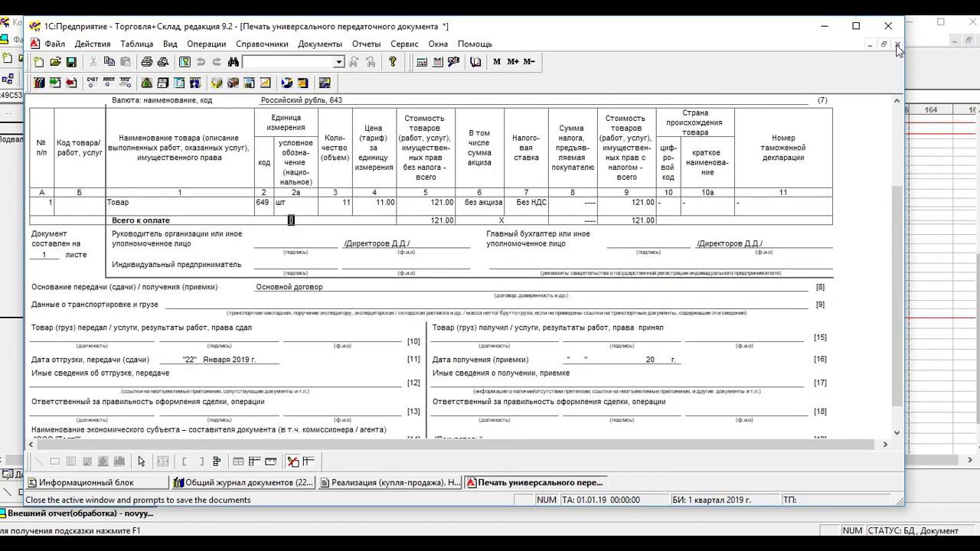Open the Вид menu
980x551 pixels.
click(170, 44)
